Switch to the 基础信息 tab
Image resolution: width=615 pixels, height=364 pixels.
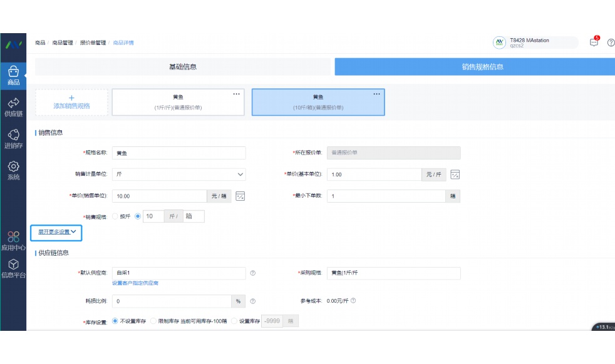(x=185, y=66)
